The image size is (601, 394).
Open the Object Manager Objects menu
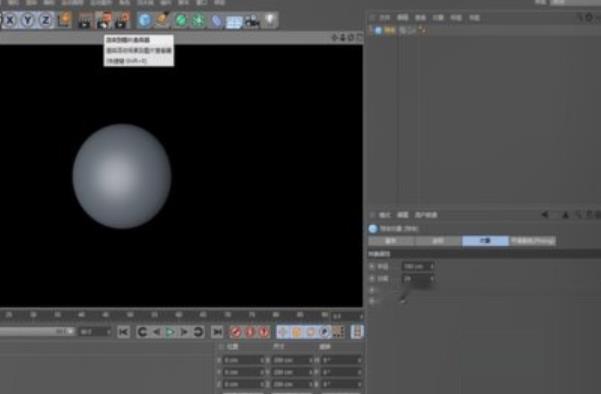coord(438,18)
